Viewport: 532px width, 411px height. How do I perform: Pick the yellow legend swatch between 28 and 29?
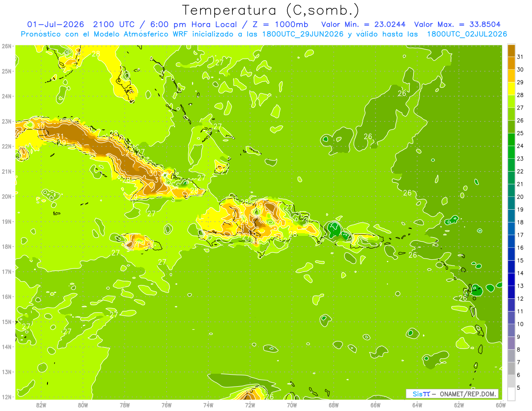pyautogui.click(x=511, y=89)
